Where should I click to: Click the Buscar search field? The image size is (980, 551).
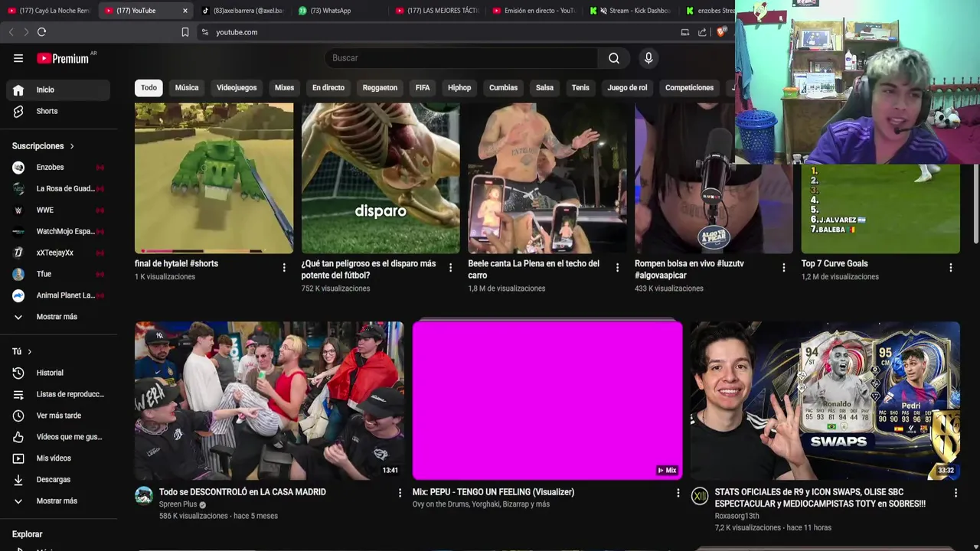click(x=461, y=58)
